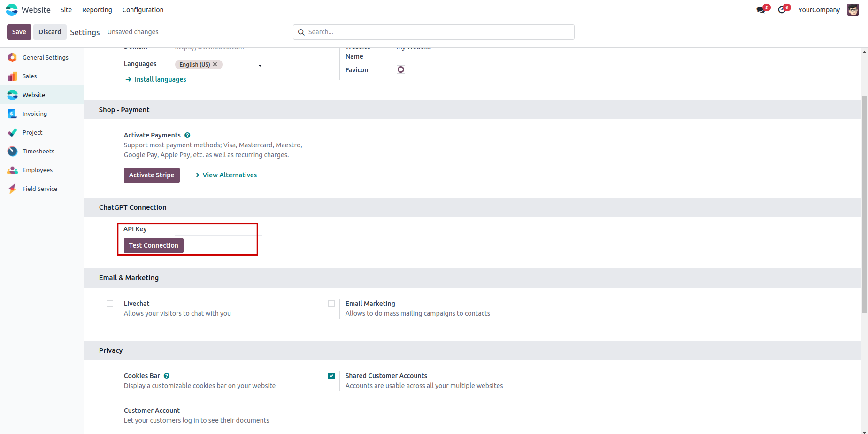This screenshot has height=434, width=868.
Task: Expand the Languages dropdown arrow
Action: [x=260, y=65]
